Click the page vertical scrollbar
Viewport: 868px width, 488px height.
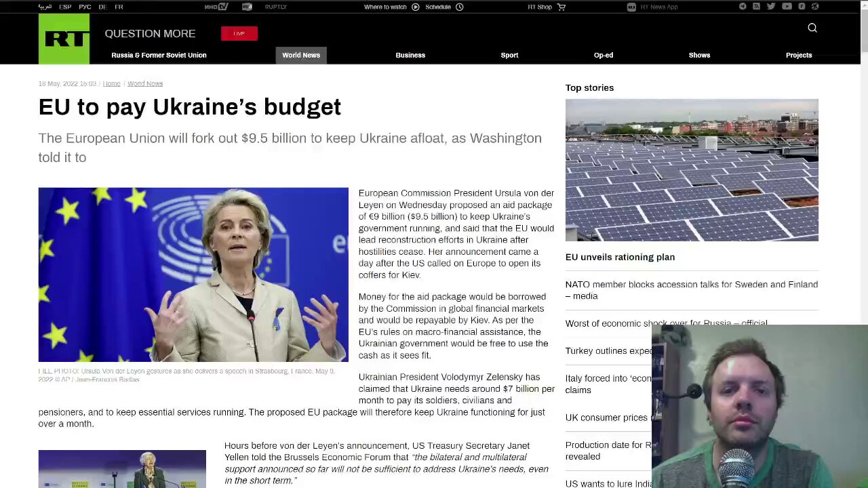point(864,30)
